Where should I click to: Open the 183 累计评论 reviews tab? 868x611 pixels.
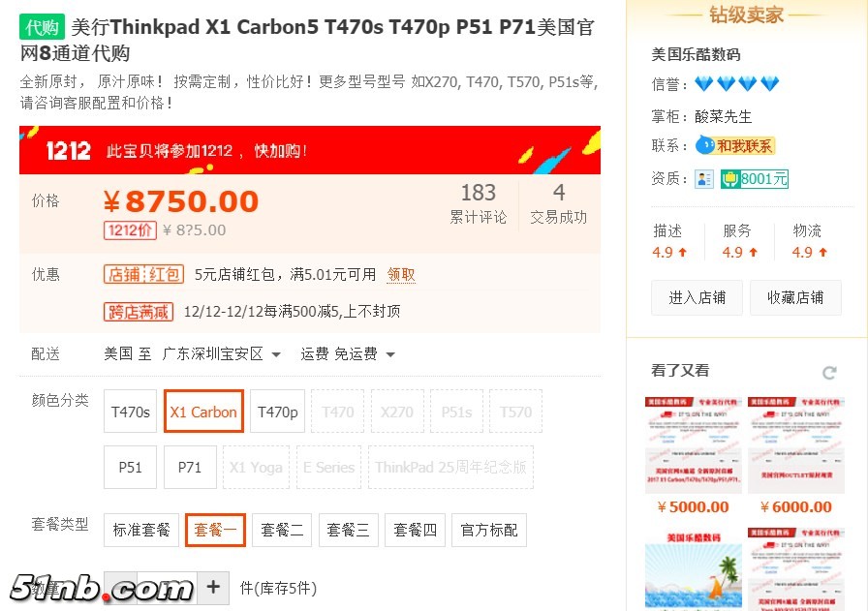coord(479,204)
